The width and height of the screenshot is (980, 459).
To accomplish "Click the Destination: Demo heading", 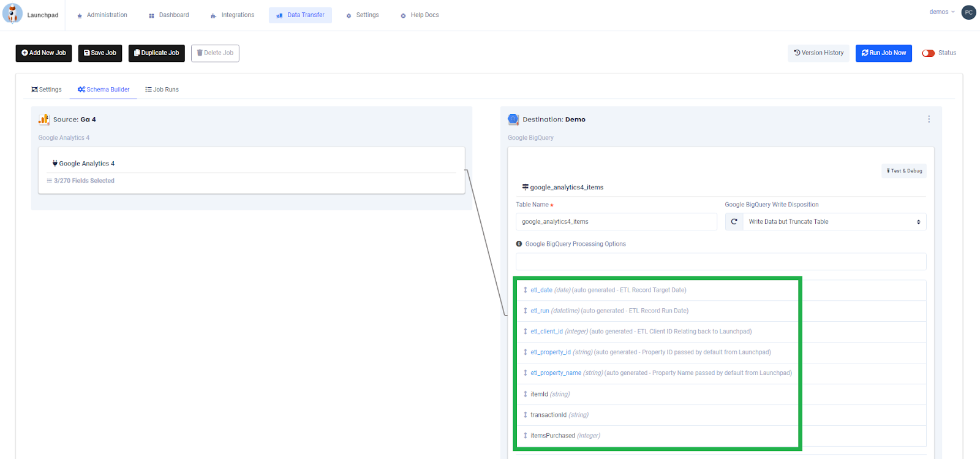I will click(554, 119).
